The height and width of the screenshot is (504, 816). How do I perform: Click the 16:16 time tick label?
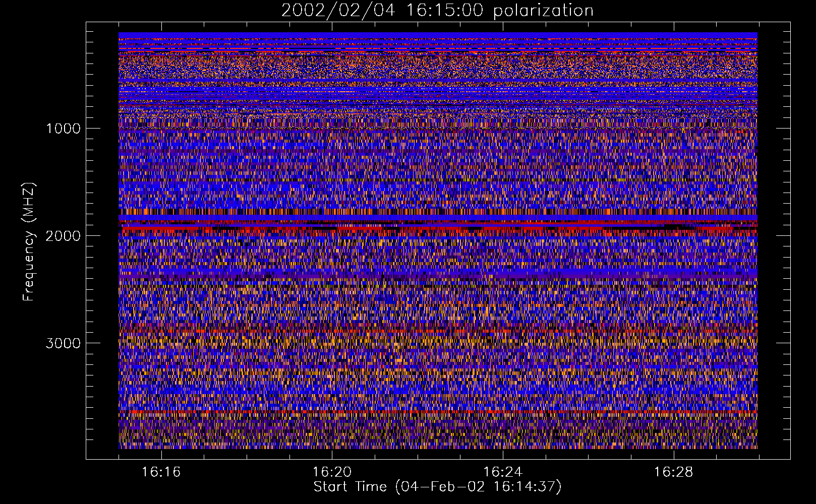click(161, 472)
